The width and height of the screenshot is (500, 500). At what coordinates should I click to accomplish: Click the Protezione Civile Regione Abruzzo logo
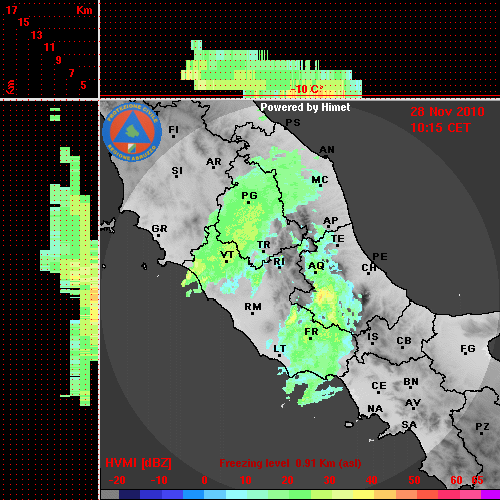point(132,132)
